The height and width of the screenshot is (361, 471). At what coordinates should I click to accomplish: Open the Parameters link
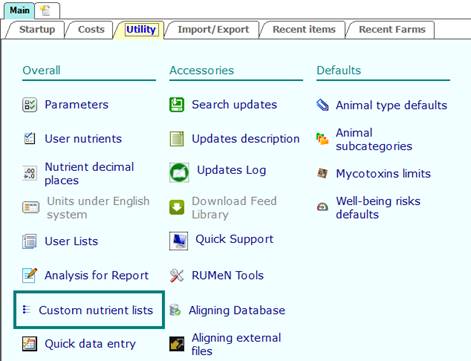[x=76, y=105]
